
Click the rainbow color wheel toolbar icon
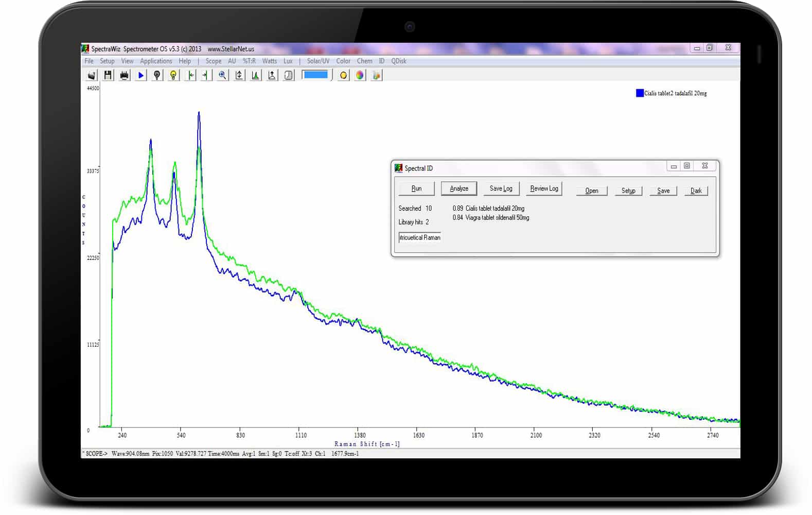pos(360,75)
